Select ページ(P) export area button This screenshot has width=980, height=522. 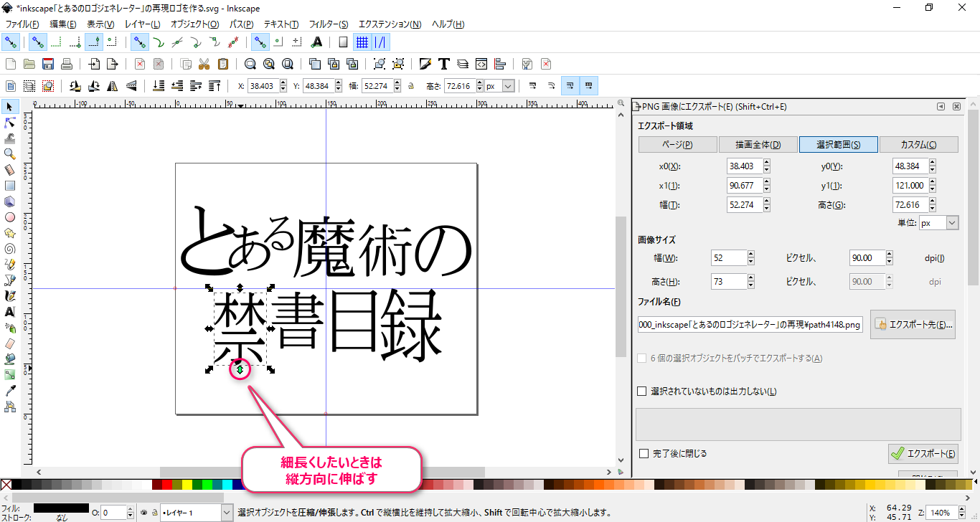tap(678, 144)
